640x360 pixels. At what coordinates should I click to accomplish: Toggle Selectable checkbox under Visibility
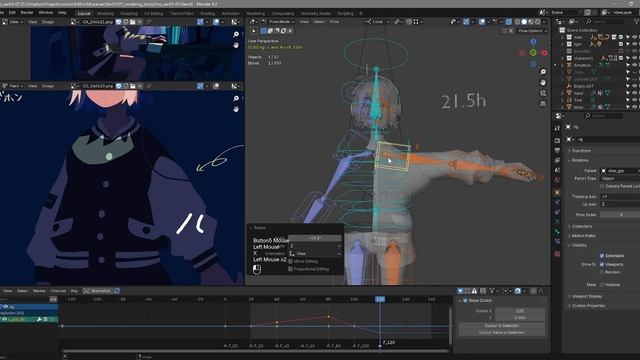pos(602,256)
